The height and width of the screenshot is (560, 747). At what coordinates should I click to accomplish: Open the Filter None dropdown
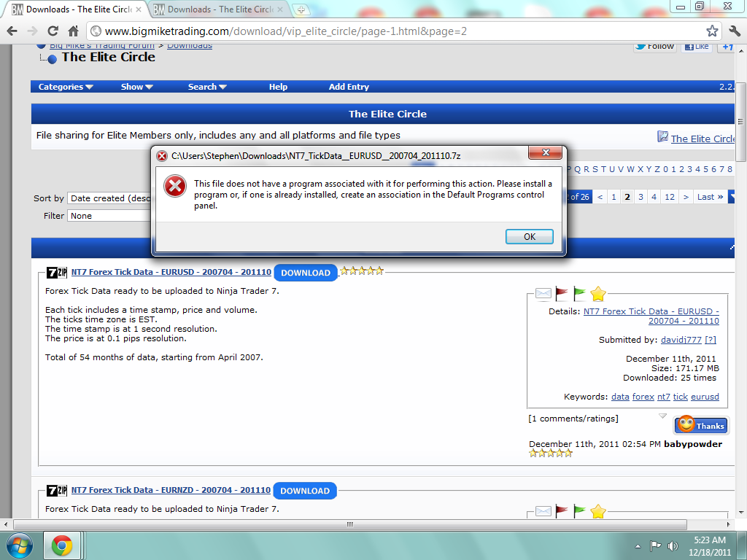(109, 216)
